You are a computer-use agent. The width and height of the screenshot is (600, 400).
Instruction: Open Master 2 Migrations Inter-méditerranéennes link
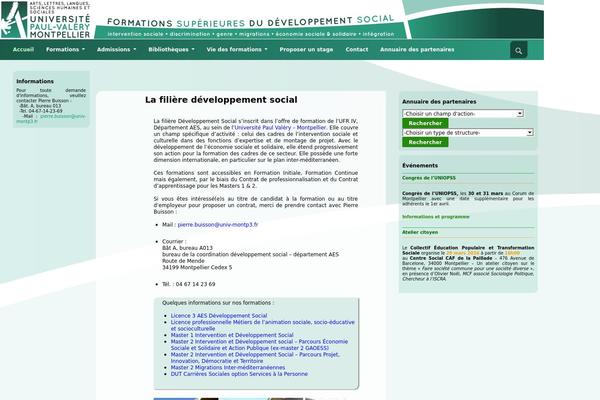point(228,367)
